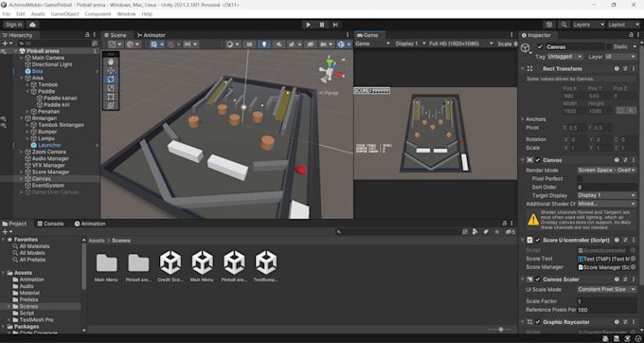Click Search by Label icon in Project
This screenshot has width=644, height=343.
486,232
